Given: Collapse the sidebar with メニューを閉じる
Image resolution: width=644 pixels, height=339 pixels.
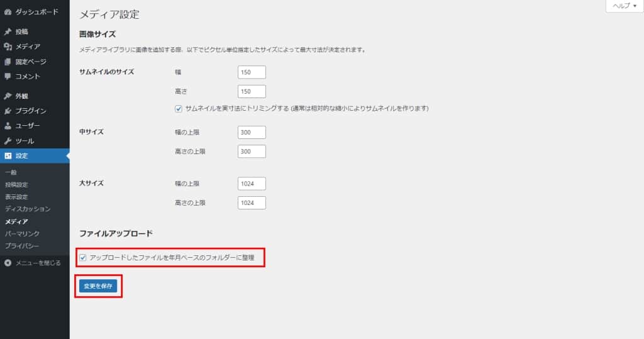Looking at the screenshot, I should (x=33, y=263).
